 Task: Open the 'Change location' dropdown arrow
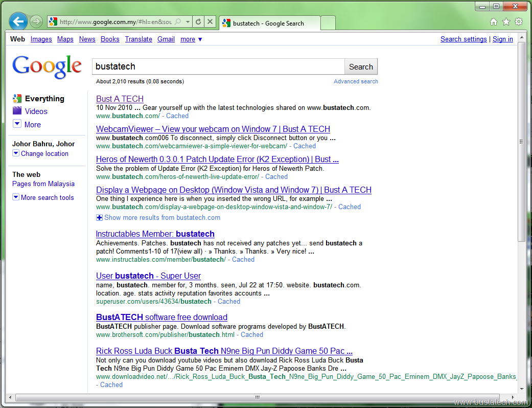[x=16, y=153]
